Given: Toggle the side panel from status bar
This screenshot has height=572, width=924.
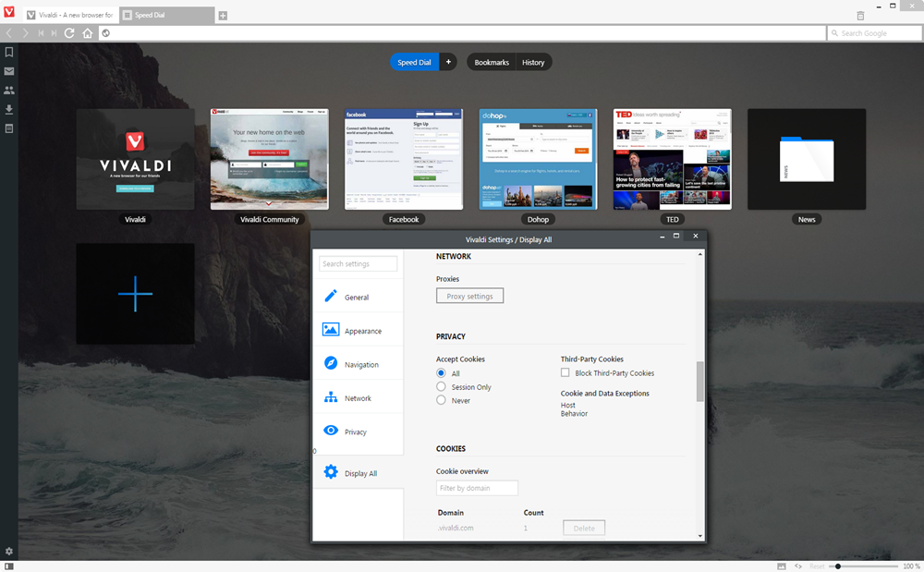Looking at the screenshot, I should 9,566.
